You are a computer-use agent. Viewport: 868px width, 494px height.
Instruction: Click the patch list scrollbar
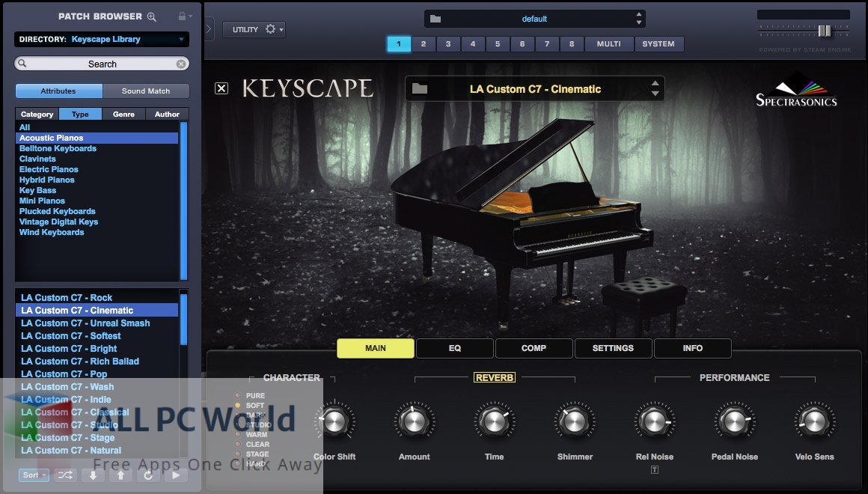(x=184, y=320)
